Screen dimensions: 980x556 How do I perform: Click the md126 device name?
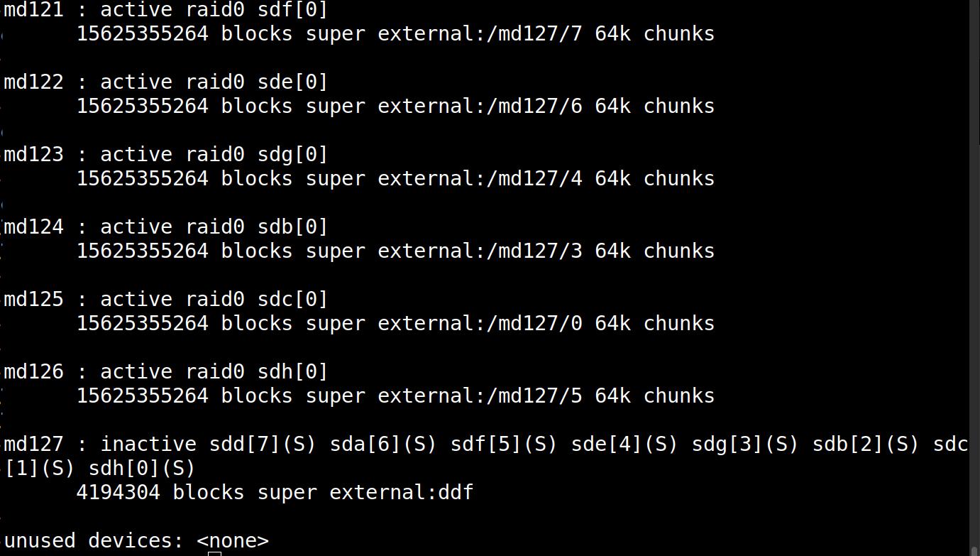pos(33,372)
